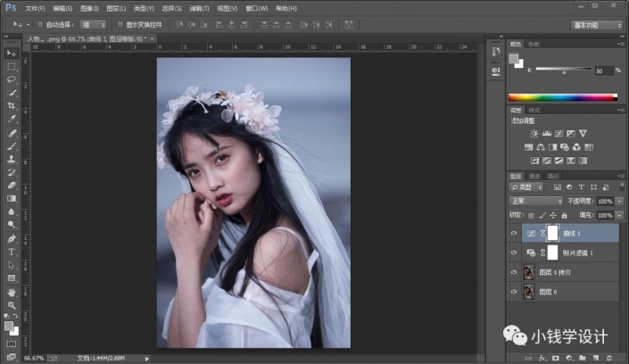Viewport: 629px width, 364px height.
Task: Select the Rectangular Marquee tool
Action: point(12,67)
